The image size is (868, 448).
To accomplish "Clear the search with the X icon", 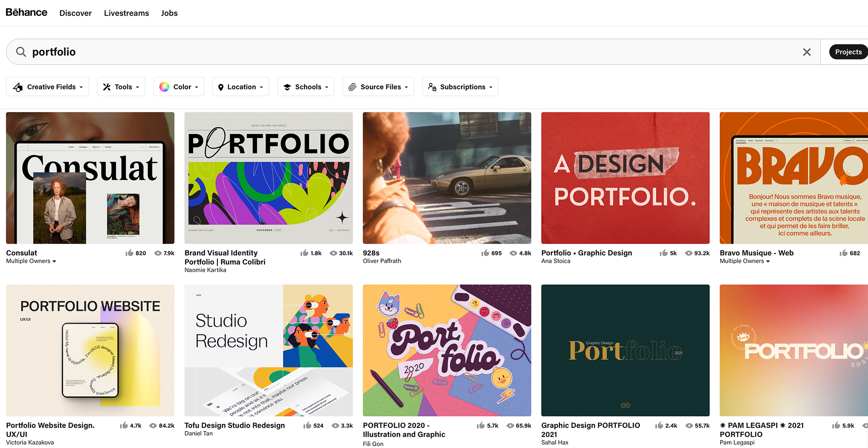I will pyautogui.click(x=807, y=52).
